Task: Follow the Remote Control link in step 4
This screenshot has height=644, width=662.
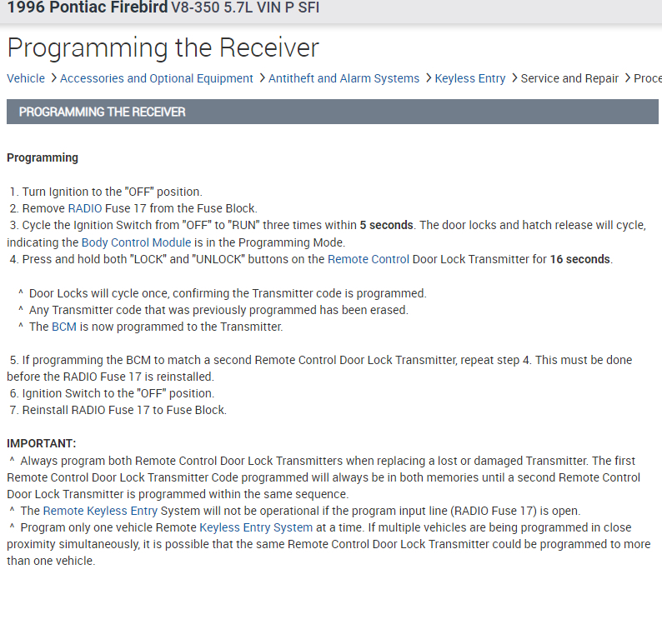Action: click(369, 259)
